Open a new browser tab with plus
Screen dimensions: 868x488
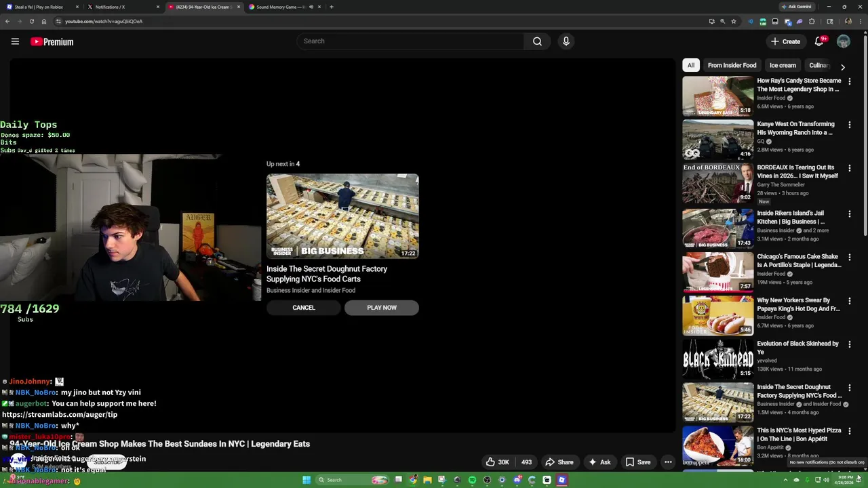[331, 7]
